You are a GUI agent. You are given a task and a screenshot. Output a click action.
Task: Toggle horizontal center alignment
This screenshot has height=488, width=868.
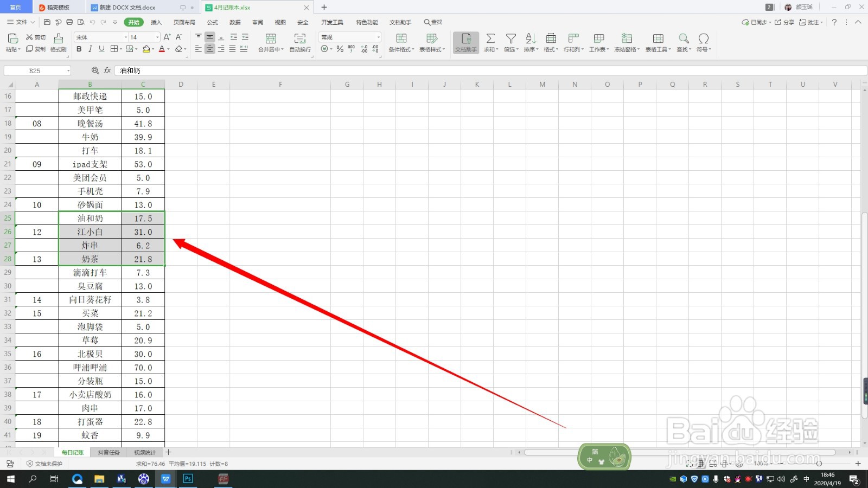[x=209, y=49]
